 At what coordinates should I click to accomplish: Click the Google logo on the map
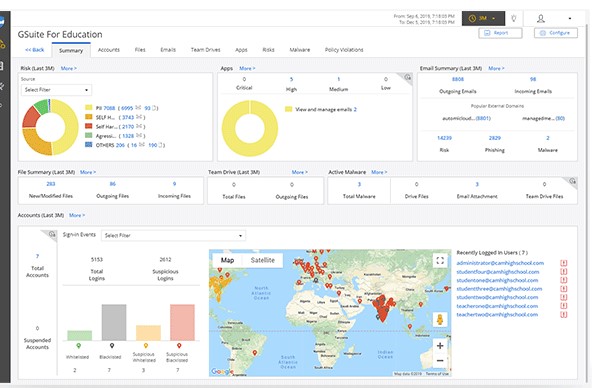click(x=222, y=371)
